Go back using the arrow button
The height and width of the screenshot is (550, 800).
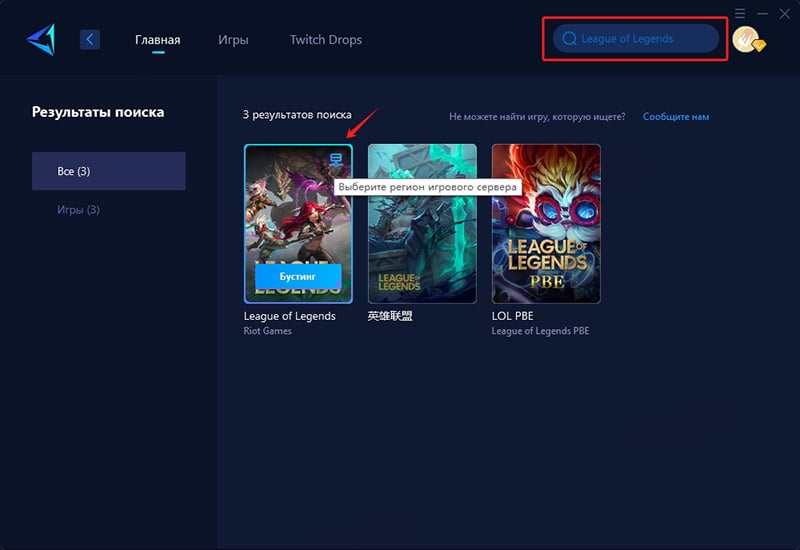click(90, 39)
